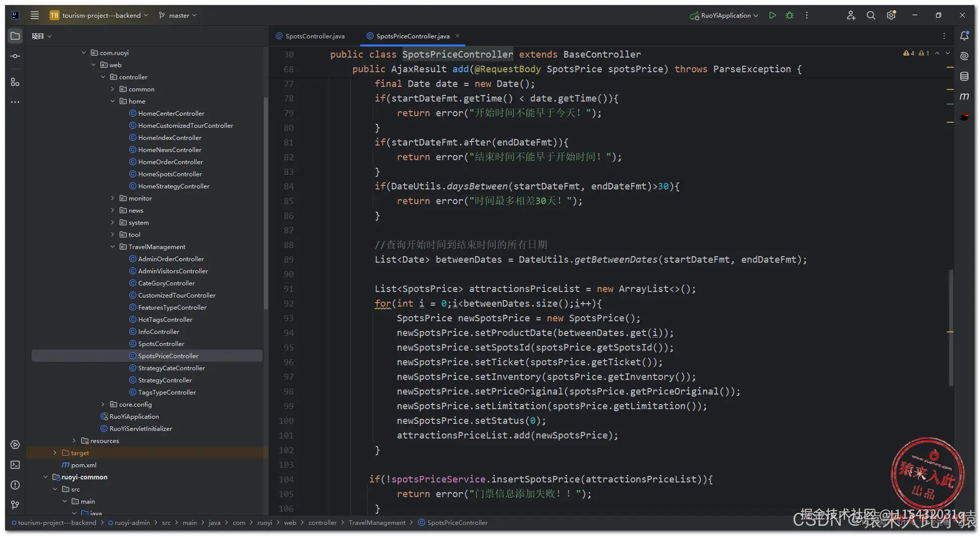Screen dimensions: 980x536
Task: Expand the target folder
Action: click(55, 453)
